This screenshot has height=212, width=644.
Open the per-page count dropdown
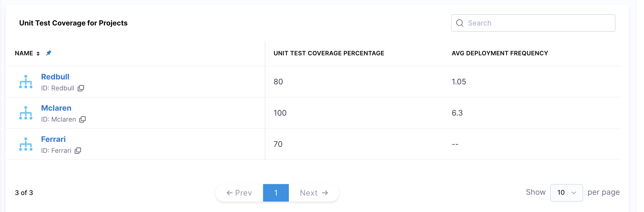pos(566,193)
